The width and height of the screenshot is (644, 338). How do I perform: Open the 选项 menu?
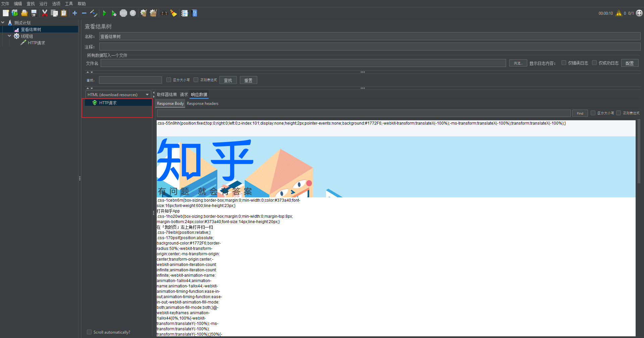(x=56, y=4)
